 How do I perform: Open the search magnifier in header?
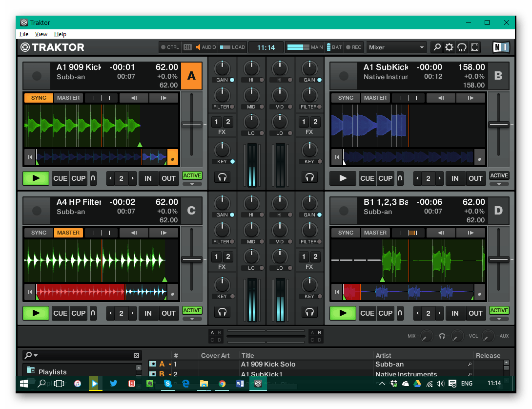coord(437,47)
